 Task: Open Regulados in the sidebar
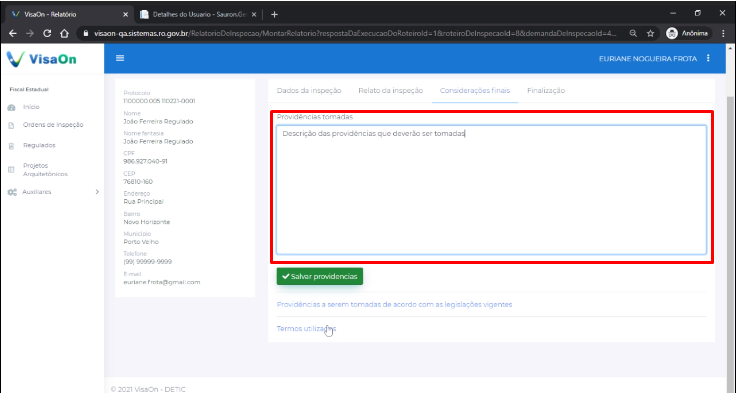tap(39, 146)
